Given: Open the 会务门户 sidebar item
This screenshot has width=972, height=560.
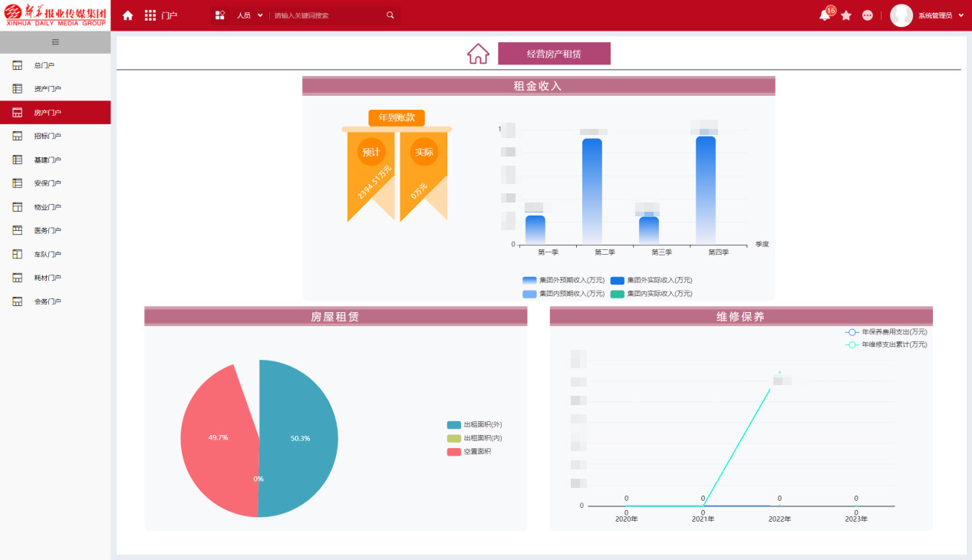Looking at the screenshot, I should click(x=55, y=301).
